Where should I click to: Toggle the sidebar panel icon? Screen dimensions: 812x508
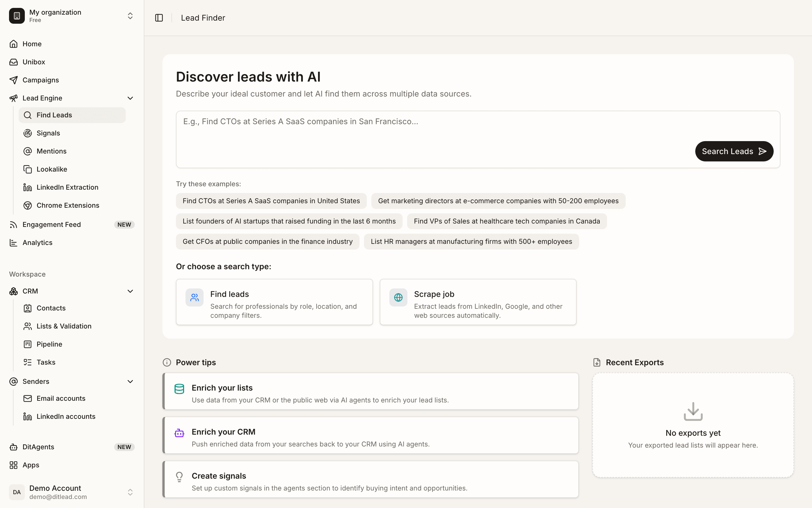pyautogui.click(x=159, y=18)
